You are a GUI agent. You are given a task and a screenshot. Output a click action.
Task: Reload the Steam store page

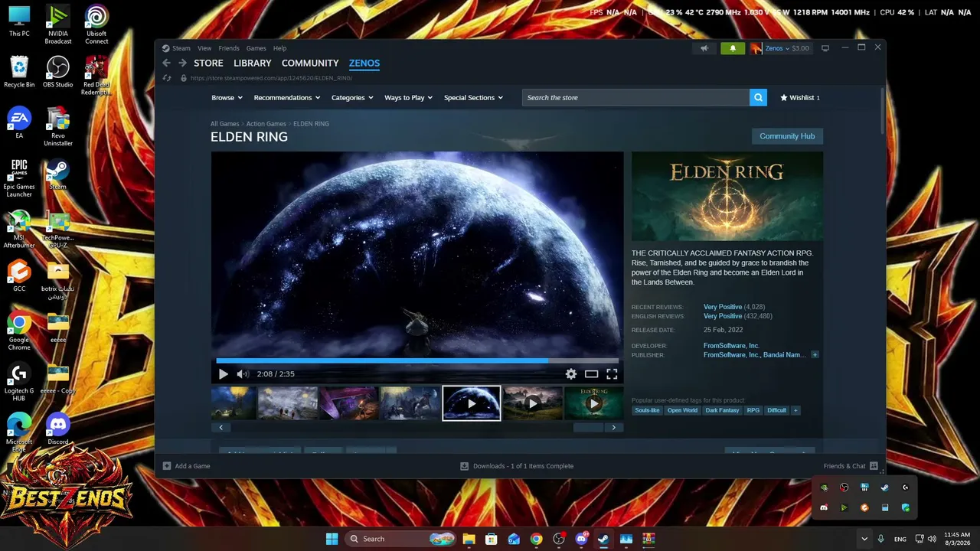click(x=167, y=78)
